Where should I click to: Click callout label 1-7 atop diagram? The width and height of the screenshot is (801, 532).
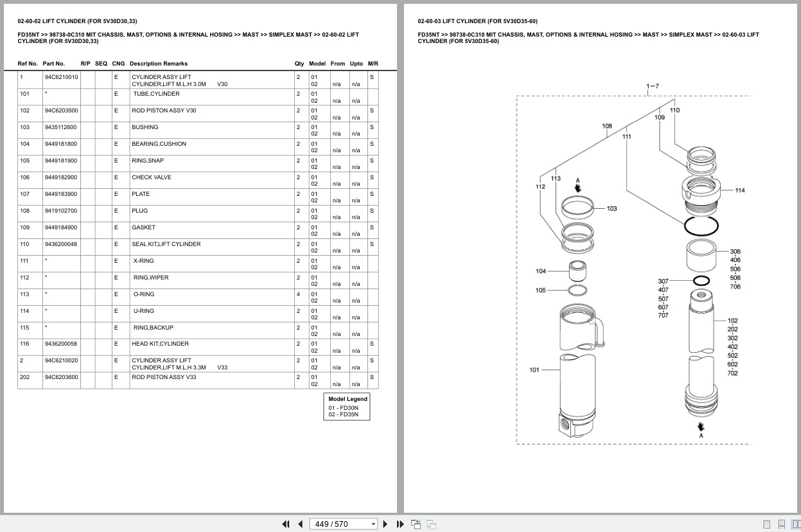(653, 86)
